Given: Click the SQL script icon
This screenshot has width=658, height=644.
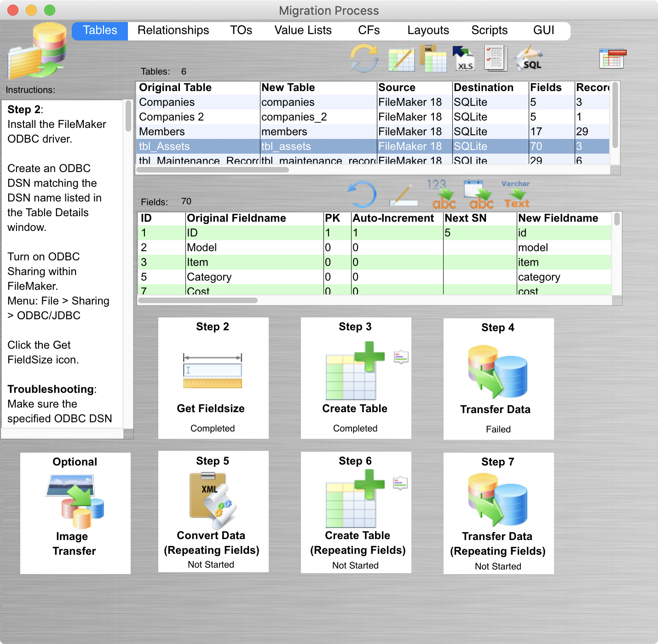Looking at the screenshot, I should (530, 58).
